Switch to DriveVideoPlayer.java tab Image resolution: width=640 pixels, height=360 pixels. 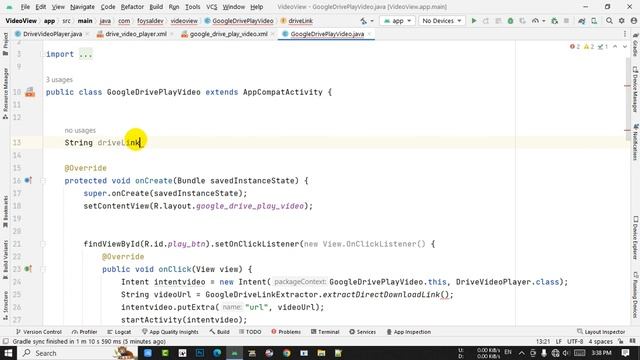tap(52, 34)
